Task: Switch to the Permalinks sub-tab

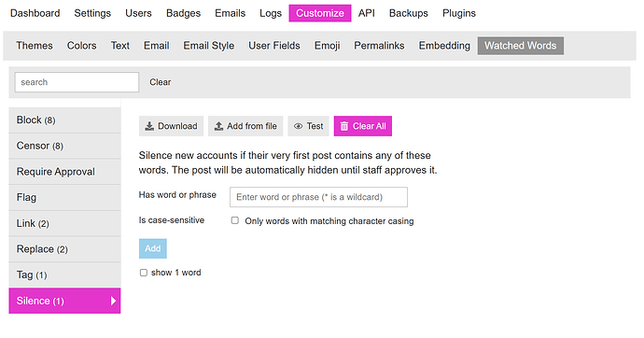Action: coord(379,46)
